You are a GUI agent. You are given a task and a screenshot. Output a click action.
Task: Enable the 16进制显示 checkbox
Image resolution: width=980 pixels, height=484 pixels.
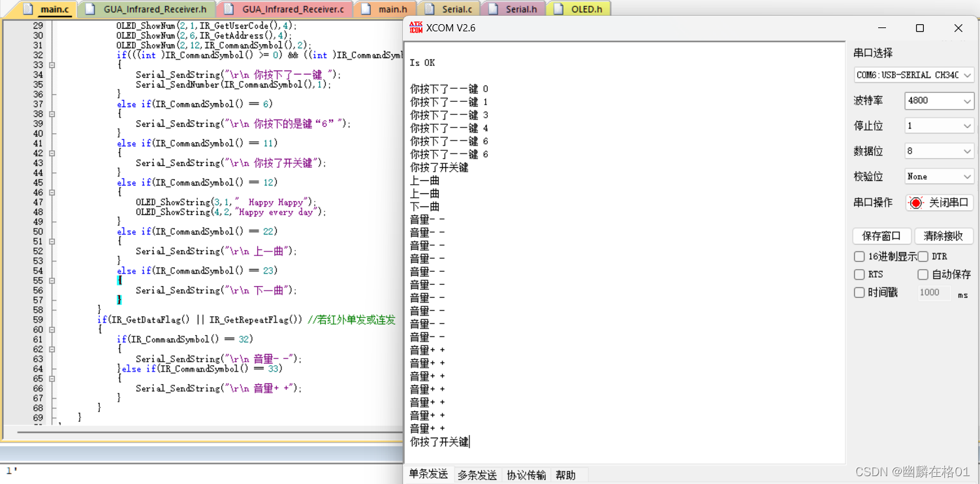click(859, 256)
